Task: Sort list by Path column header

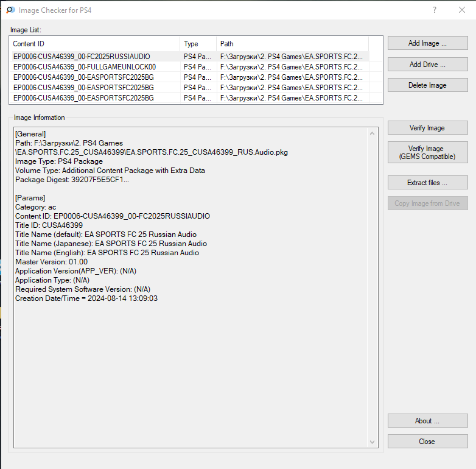Action: coord(293,44)
